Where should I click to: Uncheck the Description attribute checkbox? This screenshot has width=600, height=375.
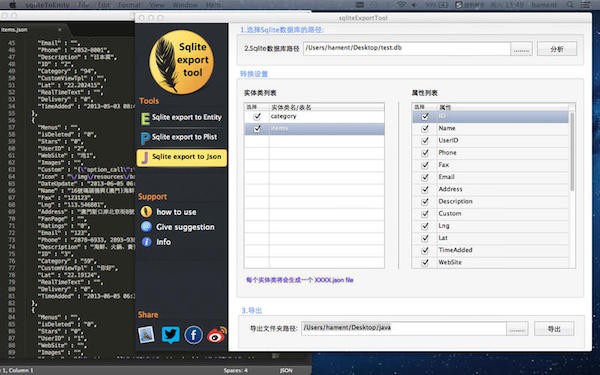point(425,202)
